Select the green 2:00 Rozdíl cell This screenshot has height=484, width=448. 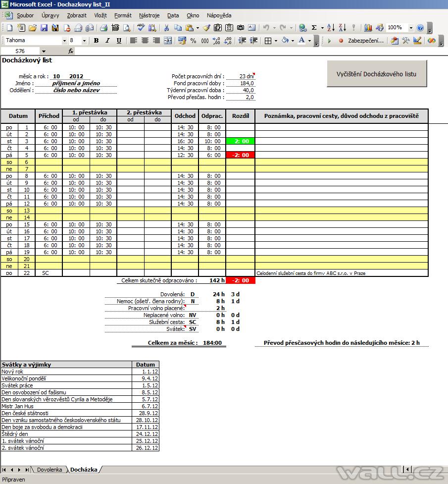click(241, 141)
